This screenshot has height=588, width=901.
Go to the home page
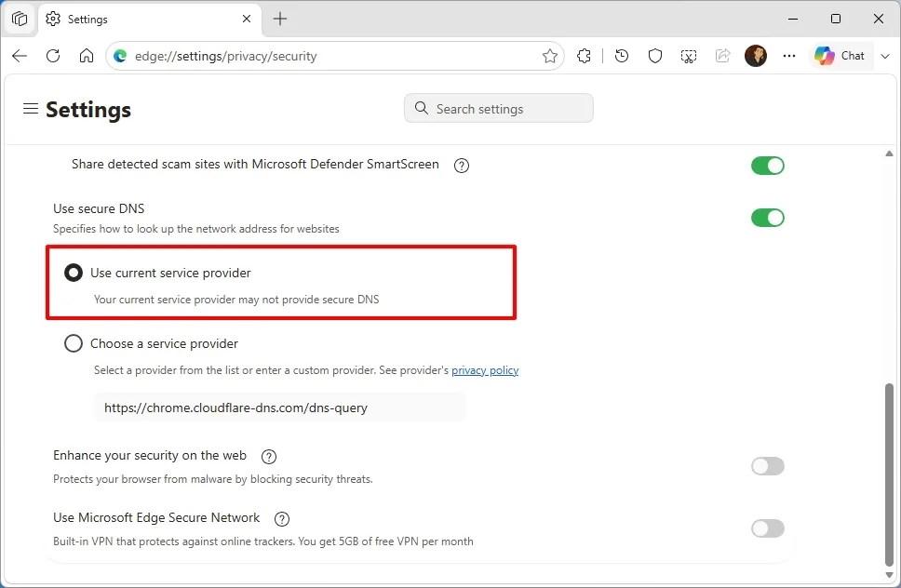[87, 56]
